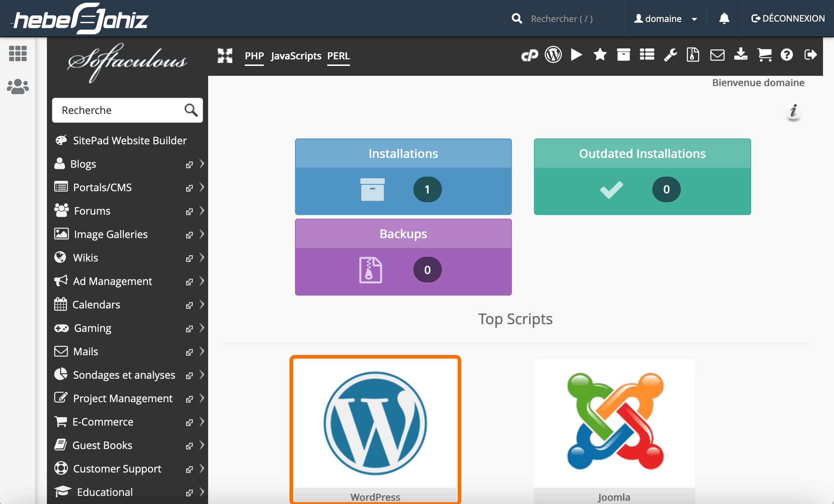Open all installations box icon in toolbar
Viewport: 834px width, 504px height.
click(x=623, y=55)
